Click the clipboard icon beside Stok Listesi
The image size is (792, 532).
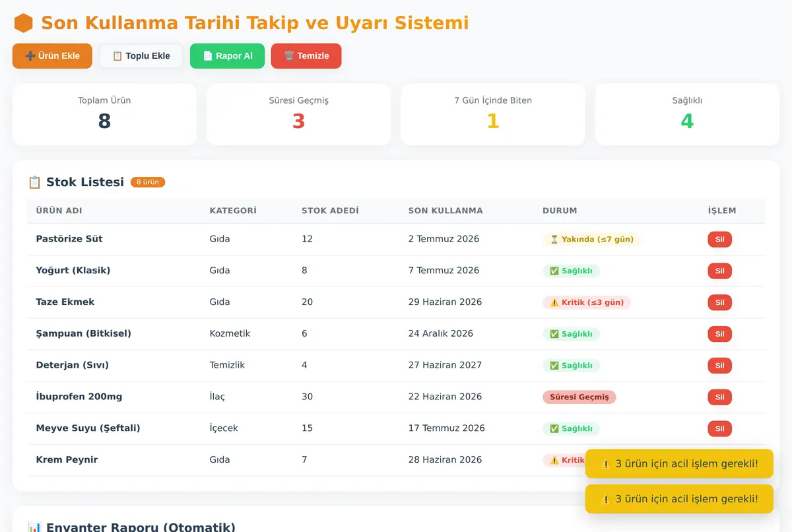click(x=34, y=182)
